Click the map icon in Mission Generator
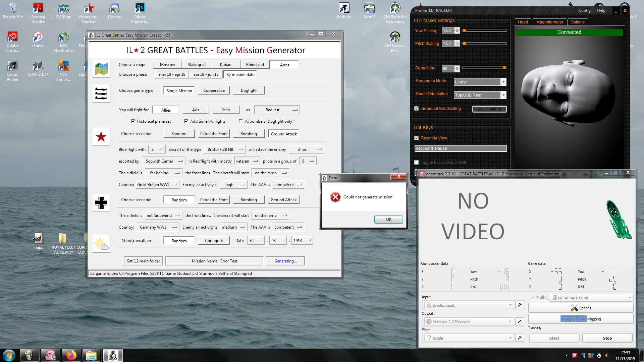This screenshot has width=644, height=362. click(x=101, y=69)
